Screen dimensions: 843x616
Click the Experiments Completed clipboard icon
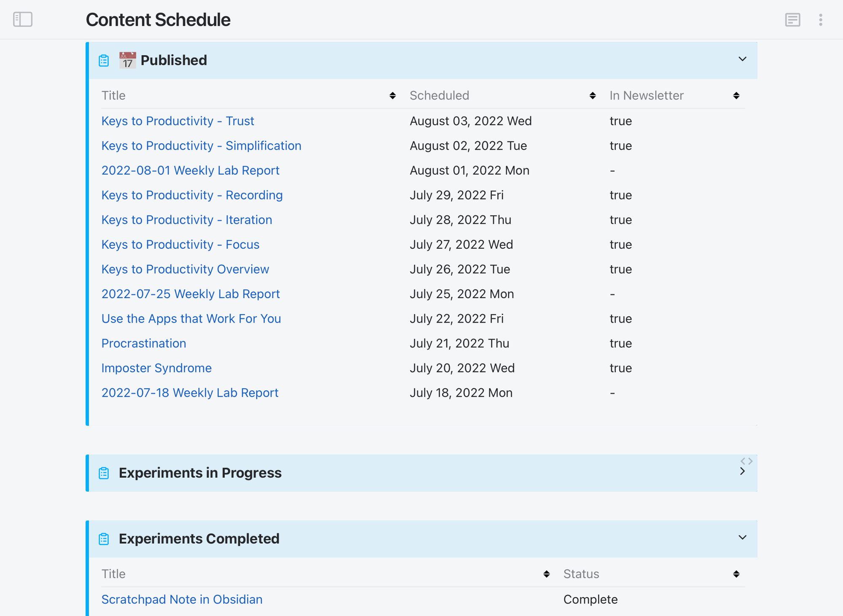click(104, 539)
